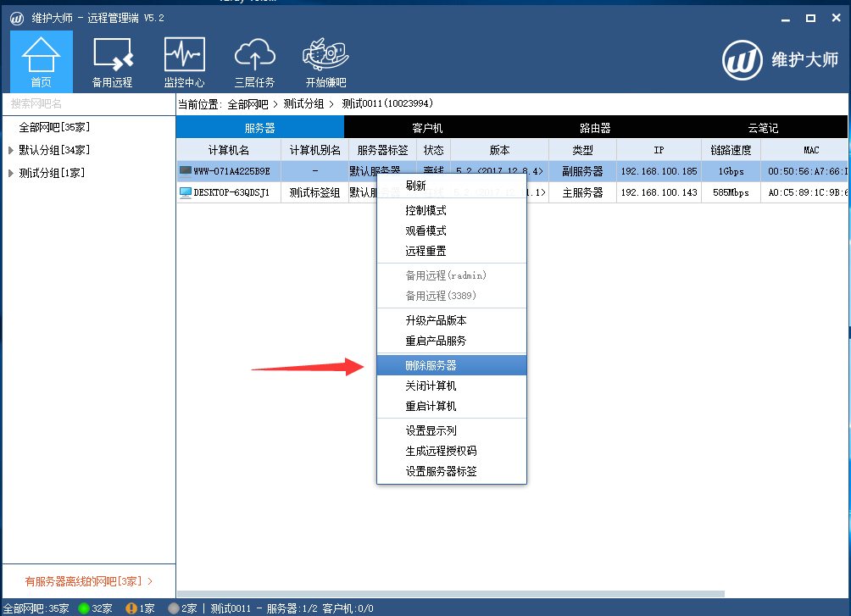The width and height of the screenshot is (851, 616).
Task: Open the 开始赚吧 icon
Action: 325,61
